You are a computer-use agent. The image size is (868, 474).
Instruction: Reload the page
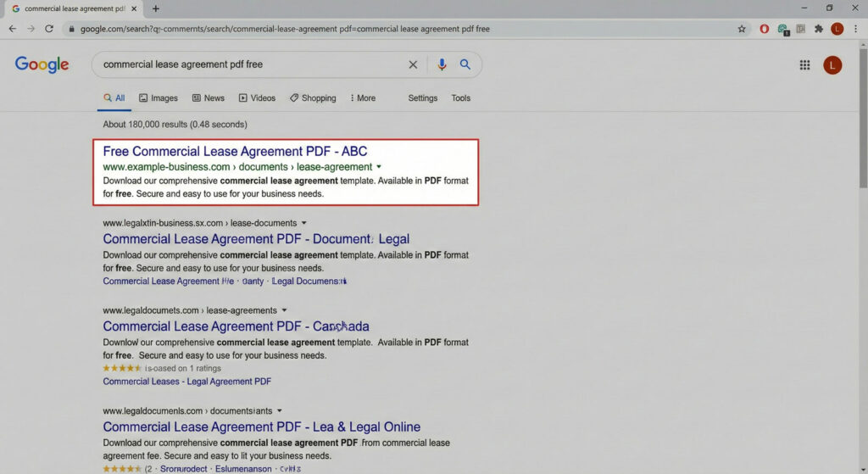(x=49, y=29)
